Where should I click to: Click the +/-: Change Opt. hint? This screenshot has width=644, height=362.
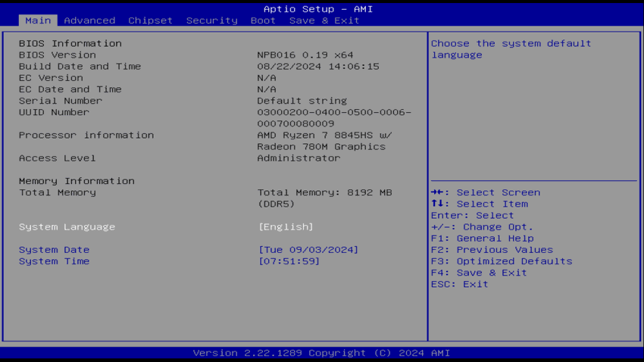tap(482, 227)
